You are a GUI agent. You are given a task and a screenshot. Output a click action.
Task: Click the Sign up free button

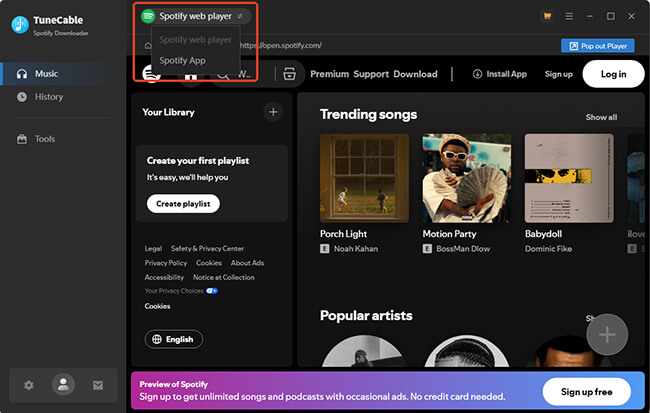coord(587,392)
